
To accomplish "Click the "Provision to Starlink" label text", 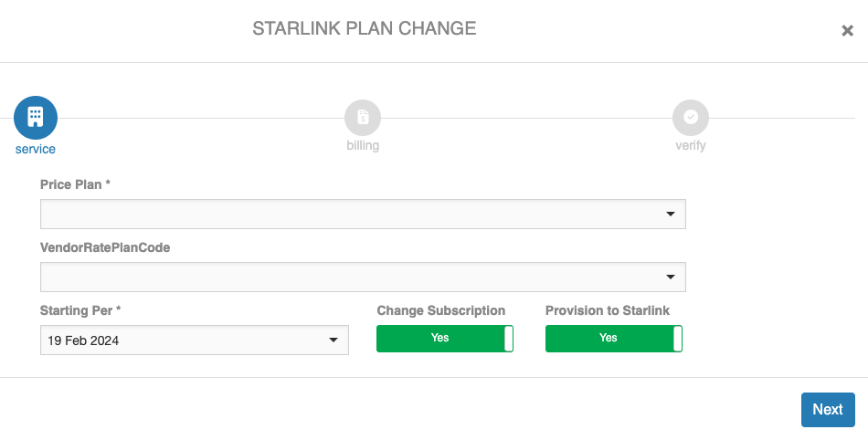I will (608, 310).
